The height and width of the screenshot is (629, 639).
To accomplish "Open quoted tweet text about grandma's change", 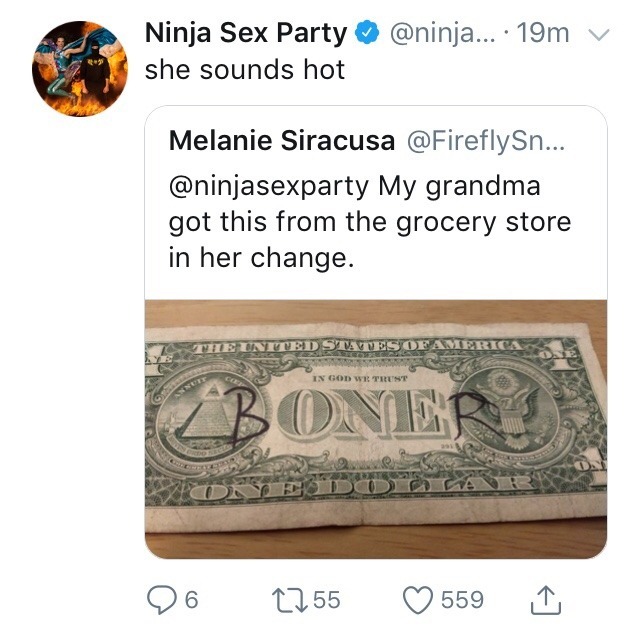I will tap(370, 220).
